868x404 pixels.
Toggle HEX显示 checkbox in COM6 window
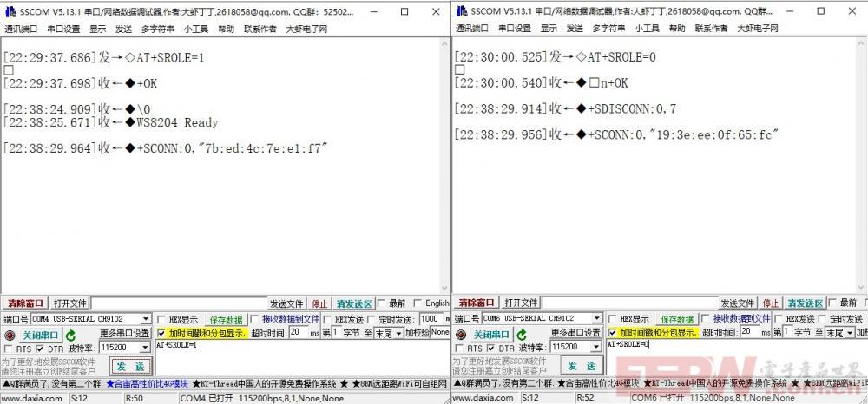pos(612,319)
